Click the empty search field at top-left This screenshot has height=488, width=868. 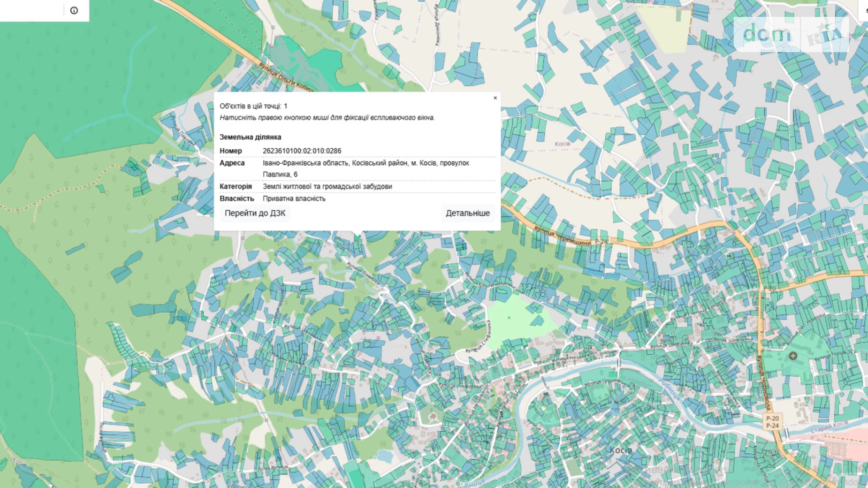(31, 10)
